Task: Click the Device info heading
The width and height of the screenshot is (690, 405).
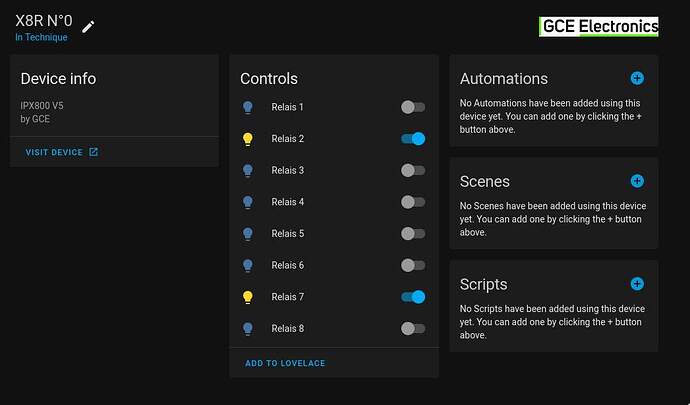Action: 58,79
